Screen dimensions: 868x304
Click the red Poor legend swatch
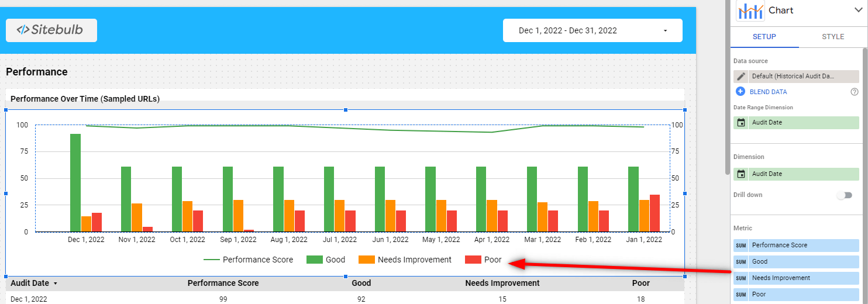point(473,260)
